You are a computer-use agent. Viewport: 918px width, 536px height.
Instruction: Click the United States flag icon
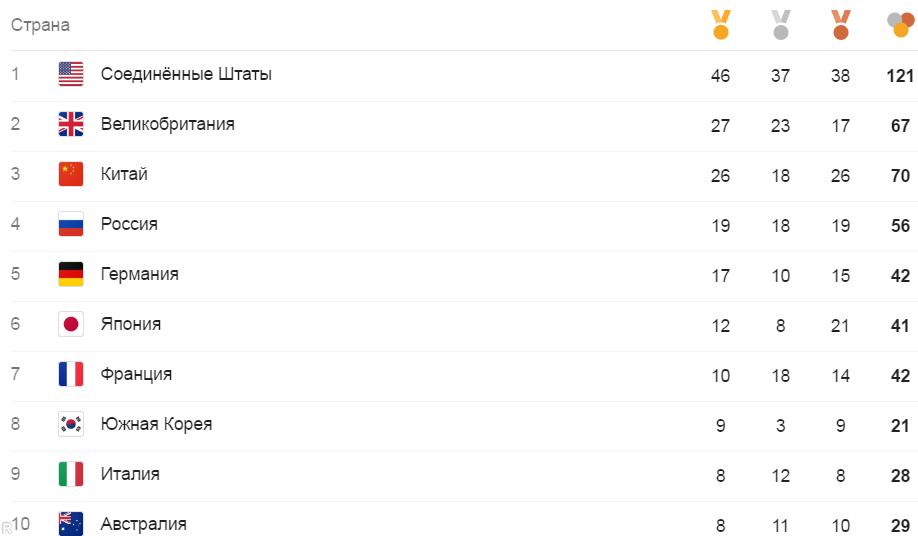(x=71, y=74)
